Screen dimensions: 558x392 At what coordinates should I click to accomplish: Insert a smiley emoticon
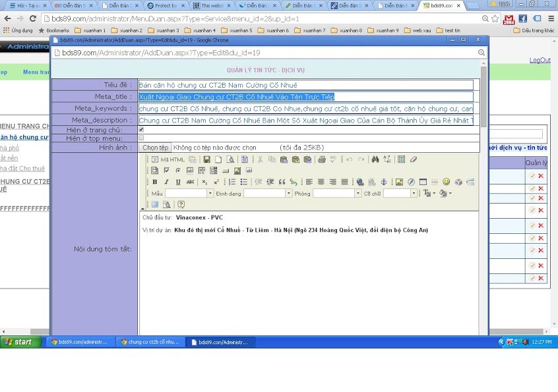point(447,182)
